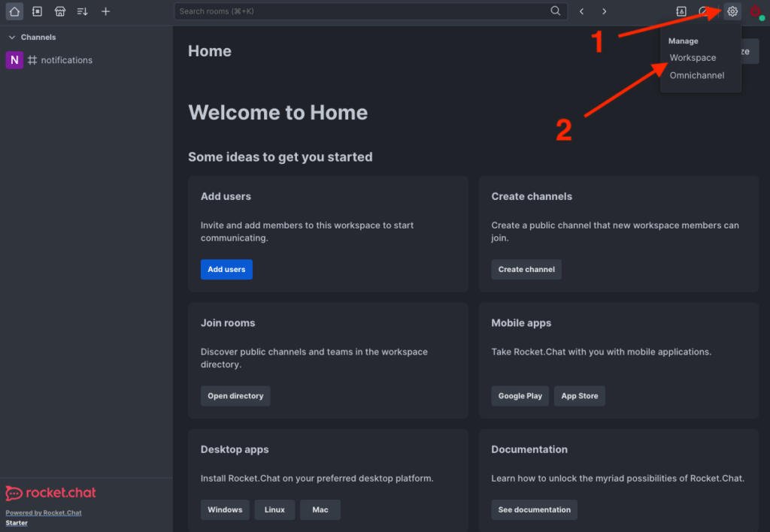The width and height of the screenshot is (770, 532).
Task: Open the notifications channel
Action: (66, 60)
